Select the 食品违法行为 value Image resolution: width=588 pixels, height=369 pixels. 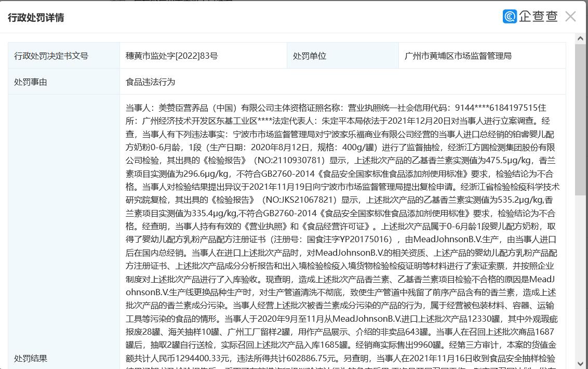tap(150, 82)
